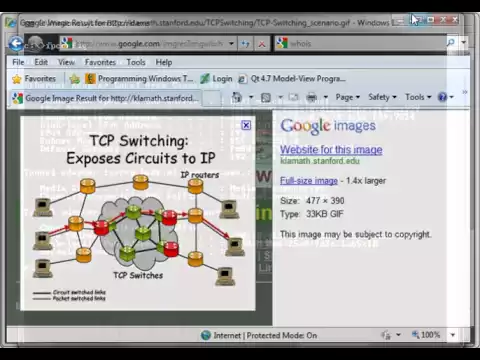
Task: Click the Internet zone globe in status bar
Action: (x=206, y=335)
